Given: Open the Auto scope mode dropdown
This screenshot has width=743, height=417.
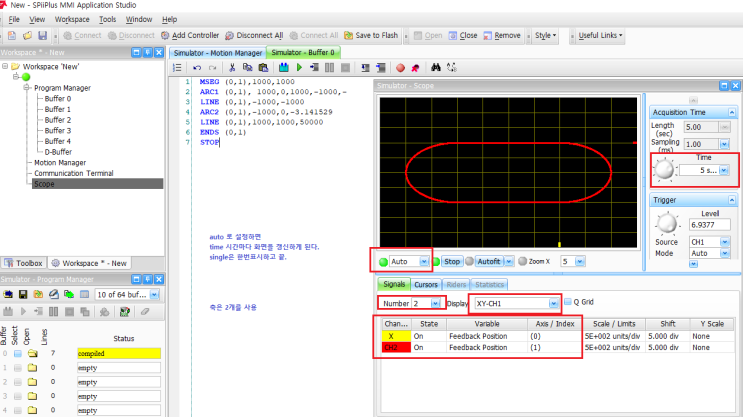Looking at the screenshot, I should 425,261.
